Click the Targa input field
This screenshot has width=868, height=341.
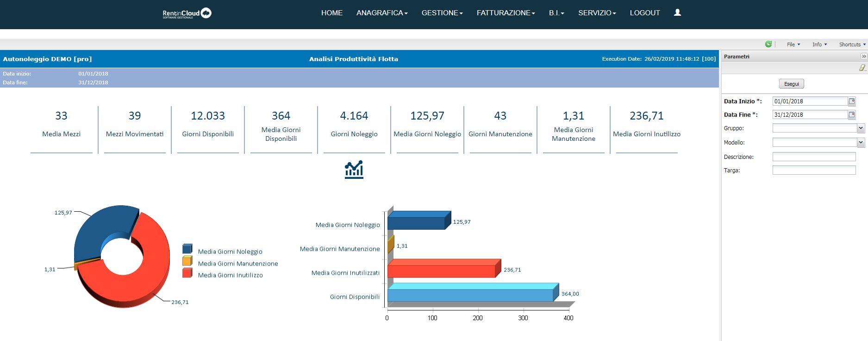(814, 170)
